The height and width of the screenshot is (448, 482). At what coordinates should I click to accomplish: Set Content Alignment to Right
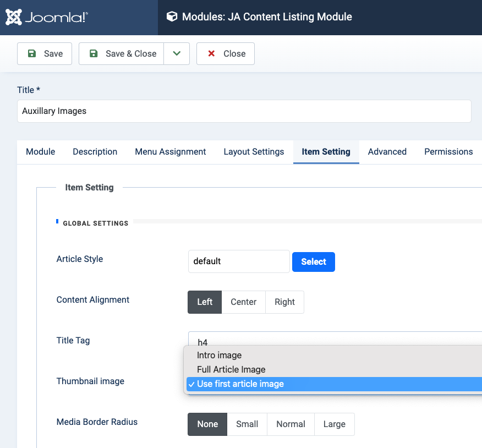point(285,302)
